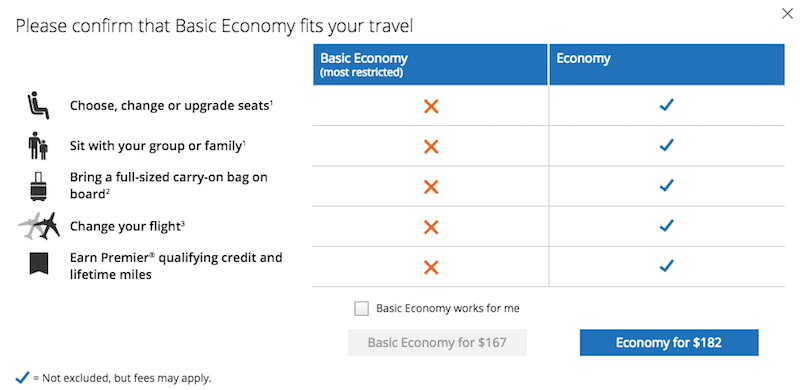Screen dimensions: 800x390
Task: Click blue checkmark in the fees legend
Action: click(22, 378)
